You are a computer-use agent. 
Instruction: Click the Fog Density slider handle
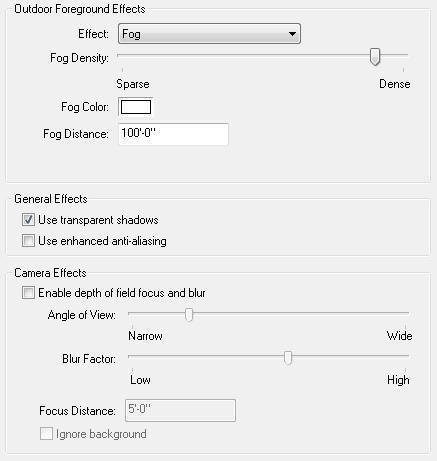point(375,56)
